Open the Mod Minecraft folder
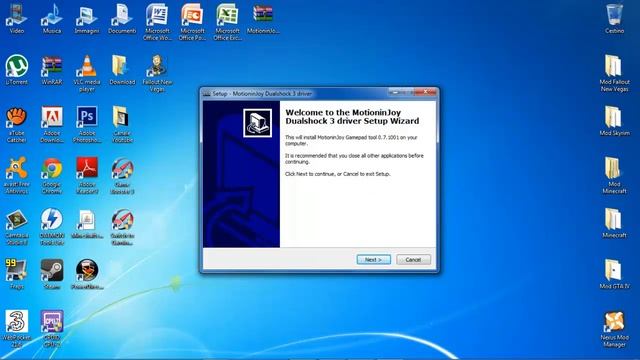The width and height of the screenshot is (640, 360). [614, 176]
